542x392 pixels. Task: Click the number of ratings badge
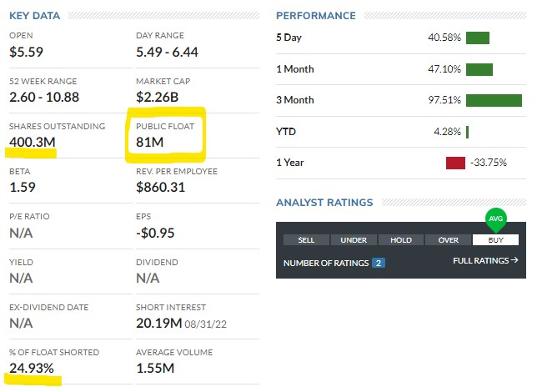tap(379, 263)
